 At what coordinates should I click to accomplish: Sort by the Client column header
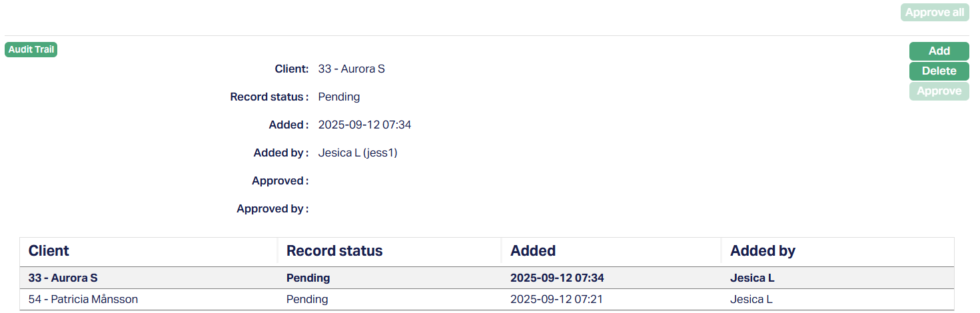49,251
